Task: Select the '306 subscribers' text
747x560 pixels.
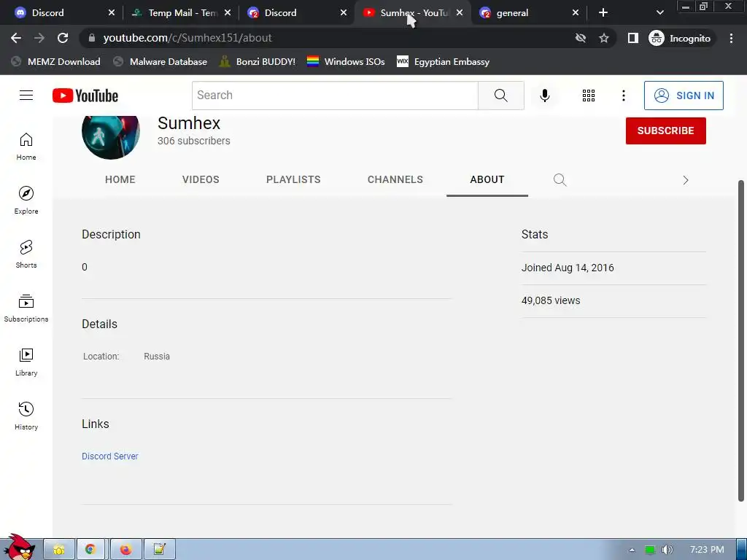Action: 194,141
